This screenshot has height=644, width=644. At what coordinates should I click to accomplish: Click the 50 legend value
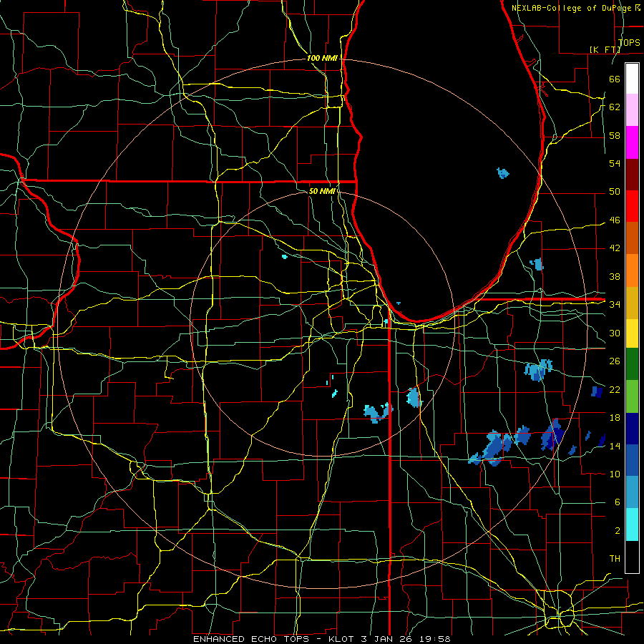pos(615,191)
